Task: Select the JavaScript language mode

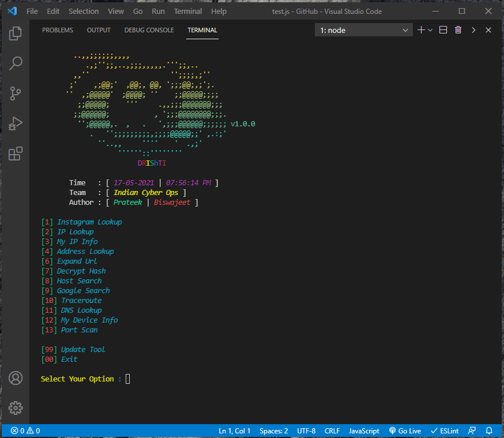Action: point(364,430)
